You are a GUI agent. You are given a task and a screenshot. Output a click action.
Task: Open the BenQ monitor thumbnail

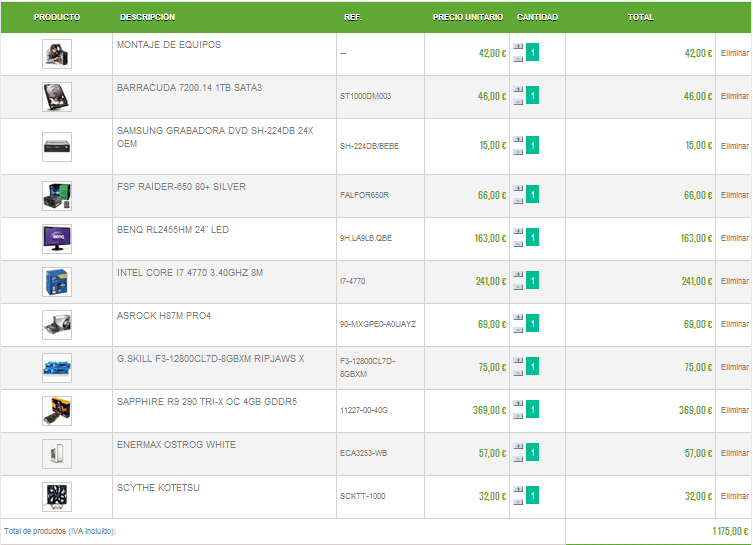pyautogui.click(x=57, y=239)
